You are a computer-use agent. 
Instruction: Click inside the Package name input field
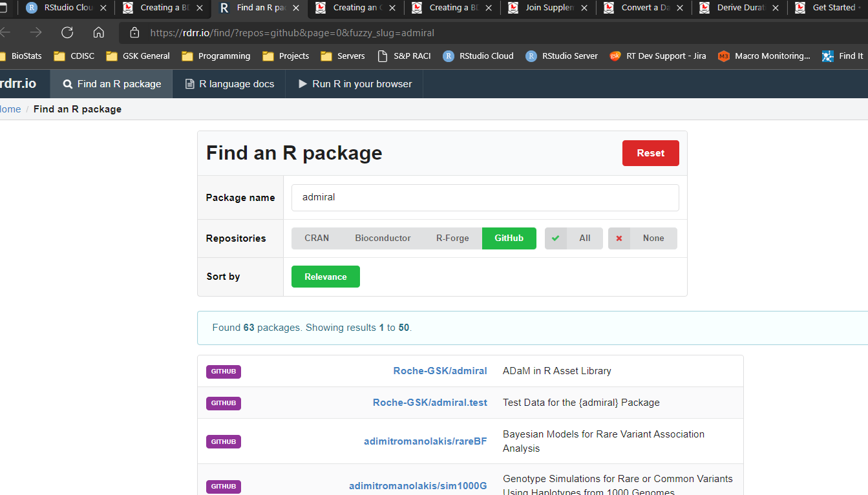pyautogui.click(x=485, y=197)
